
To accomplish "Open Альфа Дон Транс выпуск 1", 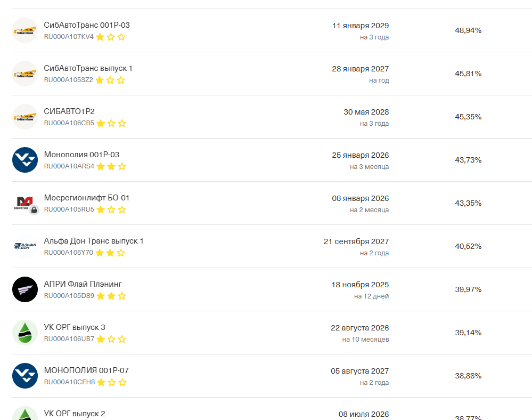I will point(94,241).
